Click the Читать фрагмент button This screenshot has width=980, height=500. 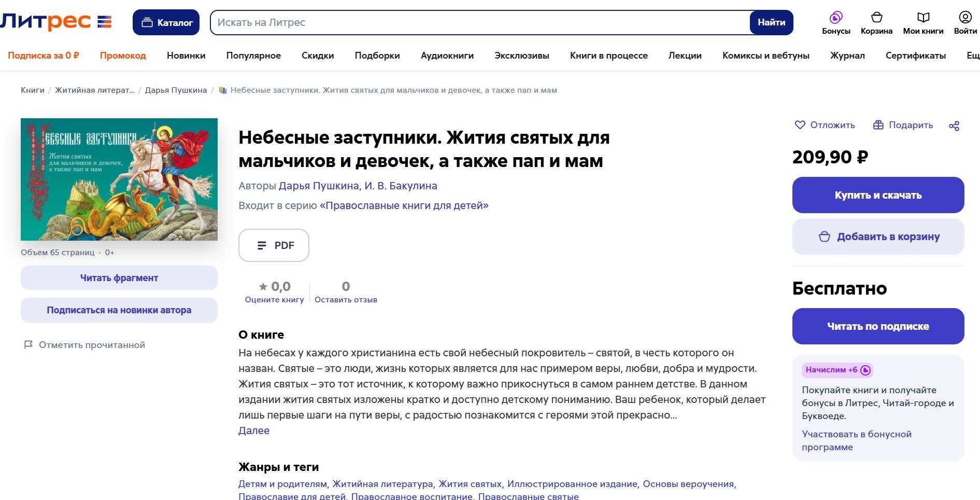(119, 278)
